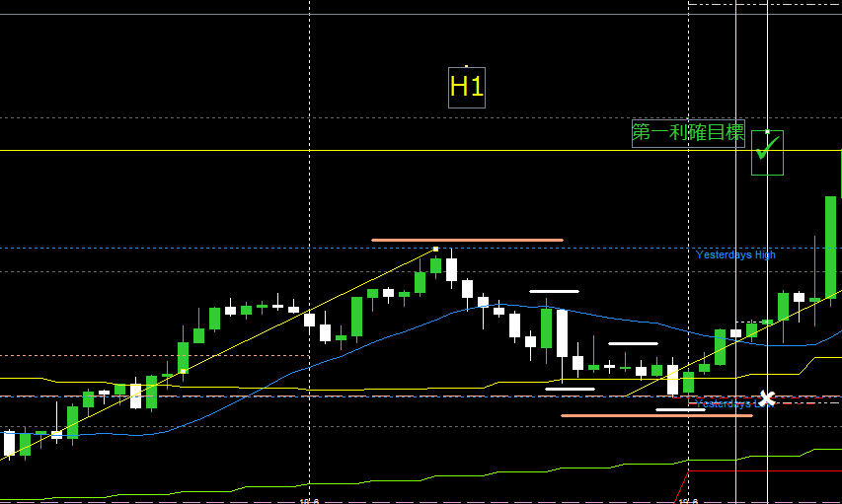Click the yellow H1 timeframe label
Viewport: 842px width, 504px height.
(466, 87)
